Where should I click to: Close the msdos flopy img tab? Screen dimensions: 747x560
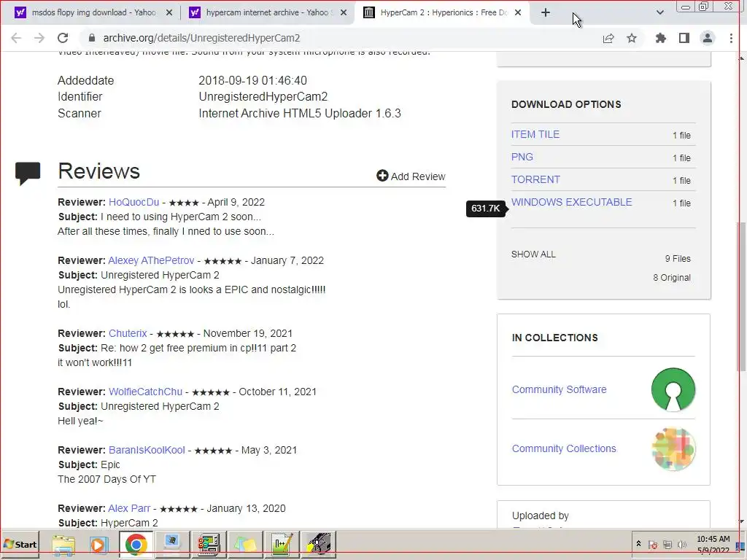pyautogui.click(x=169, y=13)
